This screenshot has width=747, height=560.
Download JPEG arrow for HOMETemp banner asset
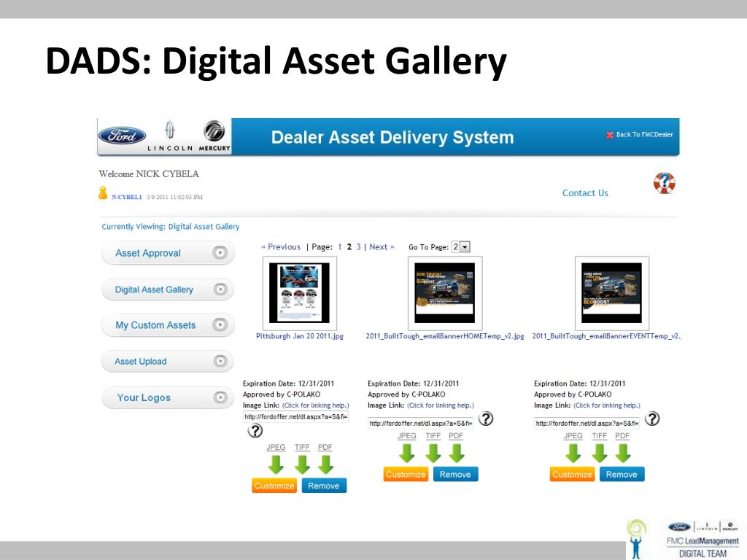click(407, 453)
